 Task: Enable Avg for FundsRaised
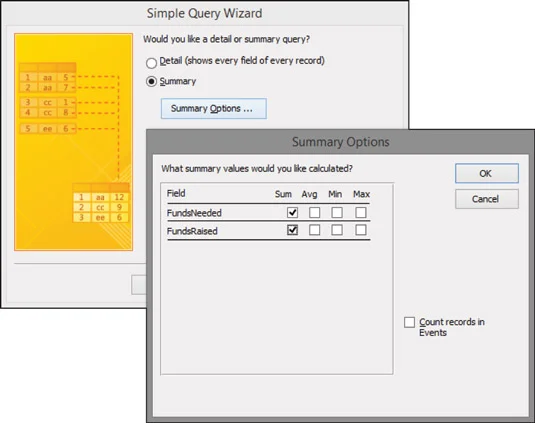coord(314,230)
